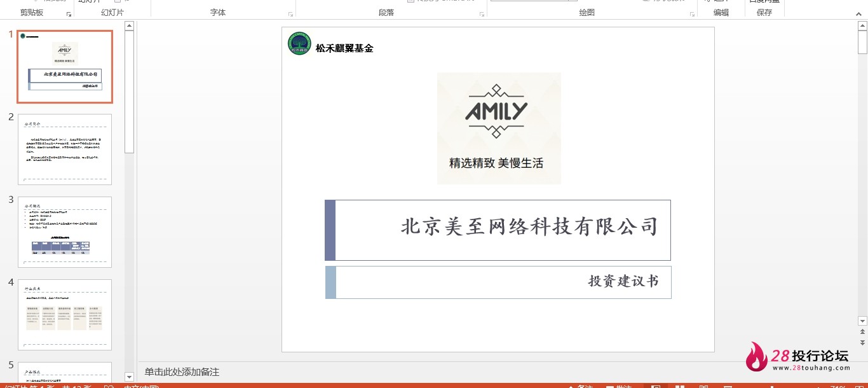Click the main slide area scroll-up arrow
The height and width of the screenshot is (388, 868).
pyautogui.click(x=862, y=26)
